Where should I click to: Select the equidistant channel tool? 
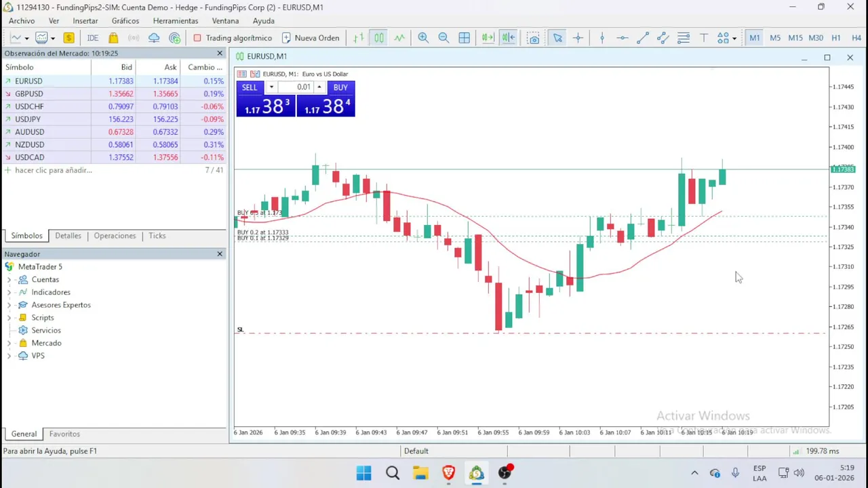(x=663, y=38)
